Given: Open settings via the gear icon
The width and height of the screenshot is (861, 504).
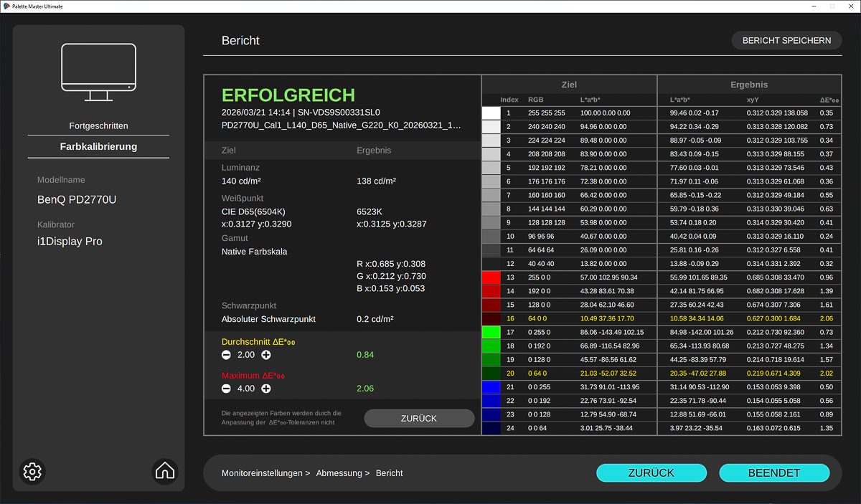Looking at the screenshot, I should 32,471.
